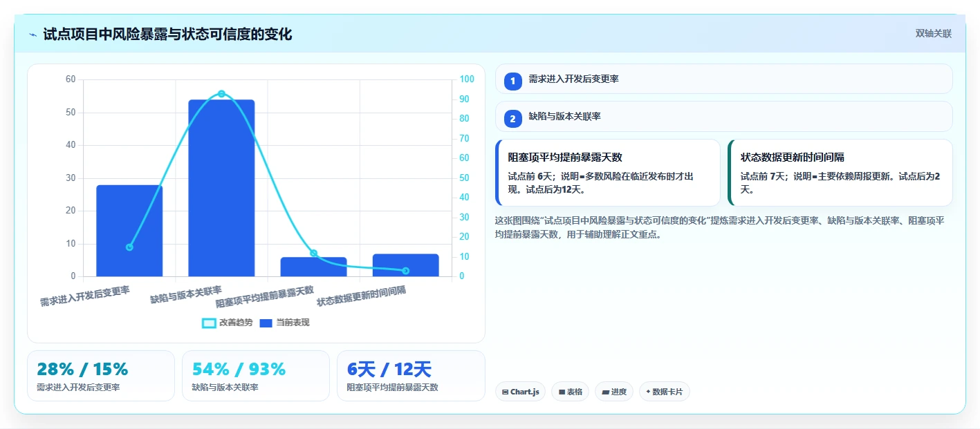Viewport: 980px width, 429px height.
Task: Click the title 试点项目中风险暴露与状态可信度的变化
Action: click(x=167, y=34)
